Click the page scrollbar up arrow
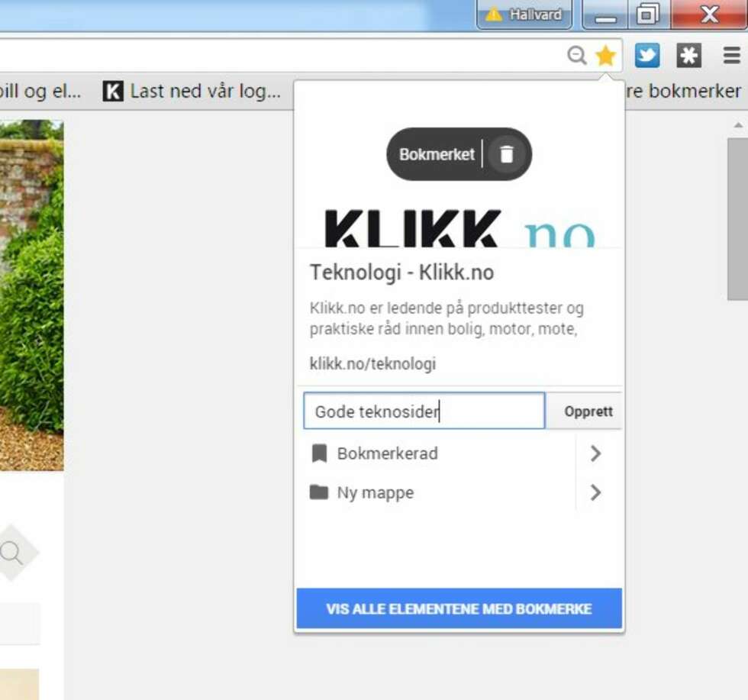The height and width of the screenshot is (700, 748). coord(738,125)
